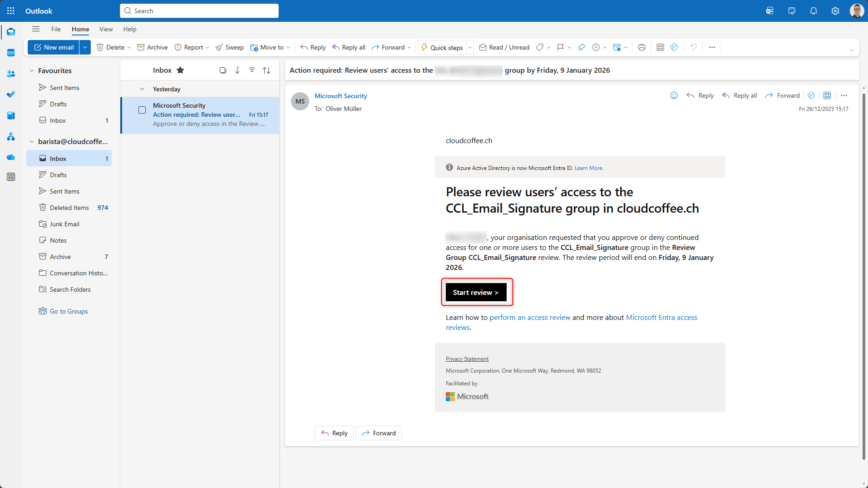Screen dimensions: 868x488
Task: Click the reading pane vertical scrollbar
Action: click(863, 273)
